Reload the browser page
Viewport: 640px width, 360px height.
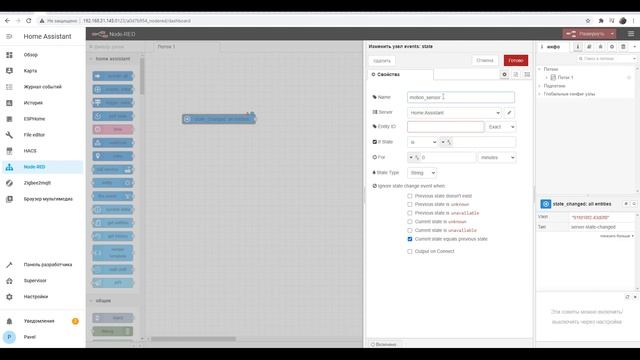pos(29,20)
